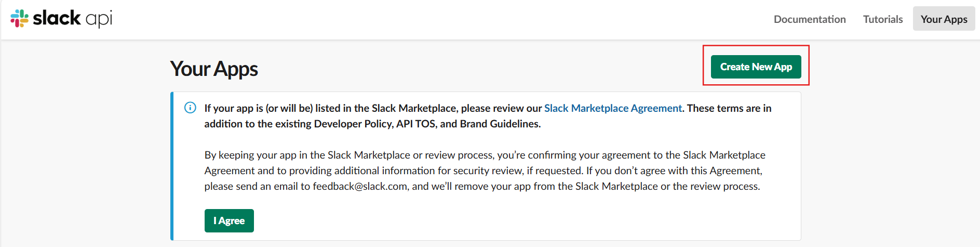980x247 pixels.
Task: Click the "slack" wordmark in the header
Action: point(57,18)
